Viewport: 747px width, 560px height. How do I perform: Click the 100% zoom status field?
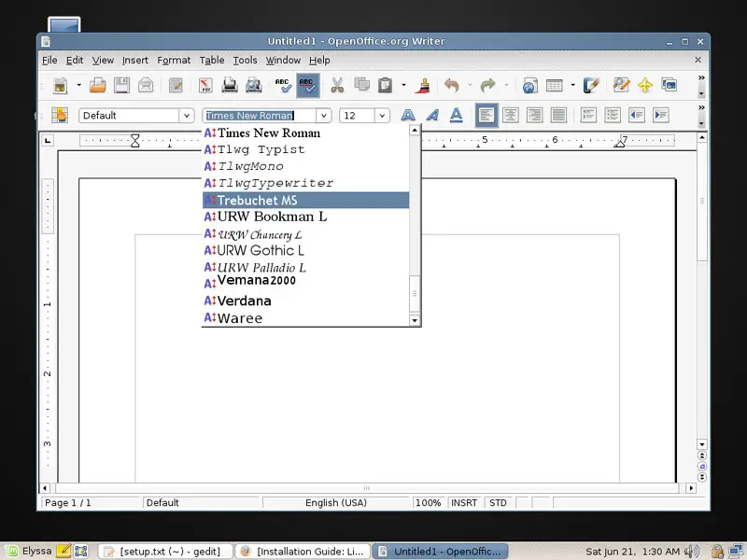point(429,503)
